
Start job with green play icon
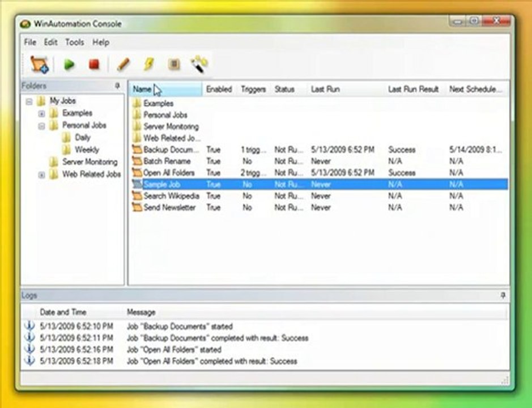point(70,64)
